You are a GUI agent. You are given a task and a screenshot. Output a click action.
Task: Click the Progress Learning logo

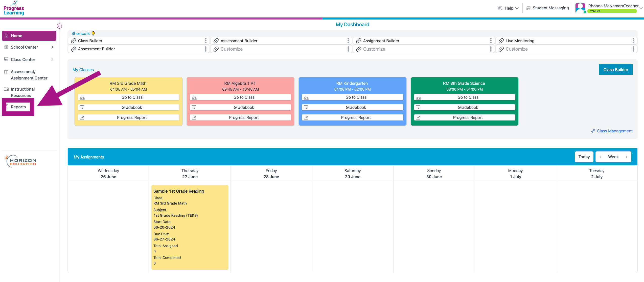click(x=14, y=8)
